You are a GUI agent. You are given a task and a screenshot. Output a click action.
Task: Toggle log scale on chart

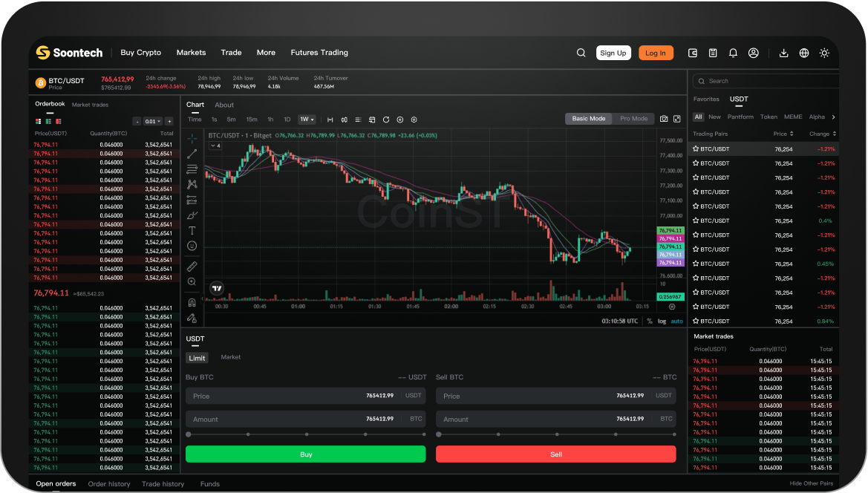pyautogui.click(x=662, y=321)
